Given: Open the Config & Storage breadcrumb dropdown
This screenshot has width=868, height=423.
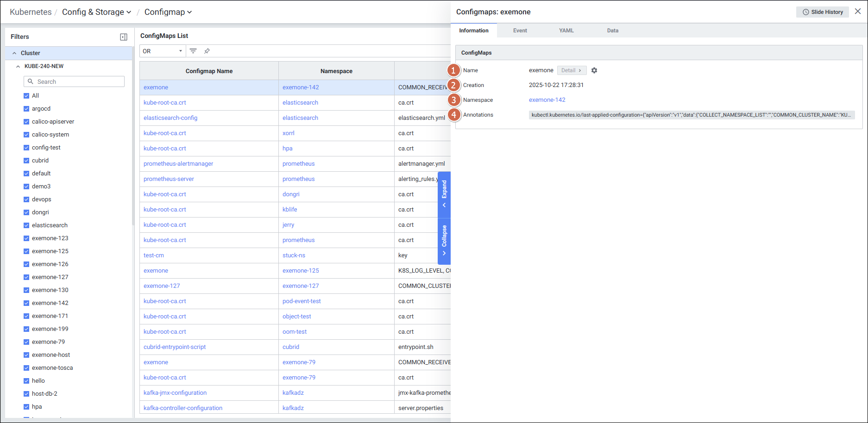Looking at the screenshot, I should click(x=96, y=12).
